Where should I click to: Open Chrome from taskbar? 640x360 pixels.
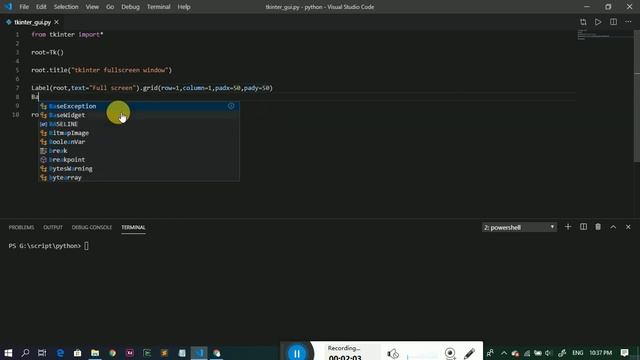(112, 353)
